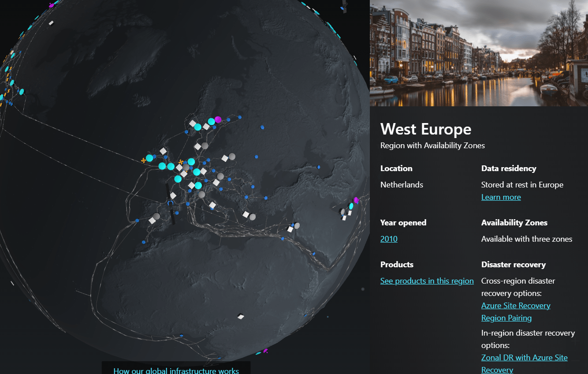Click the gray sphere marker in southern Spain
The image size is (588, 374).
[156, 217]
